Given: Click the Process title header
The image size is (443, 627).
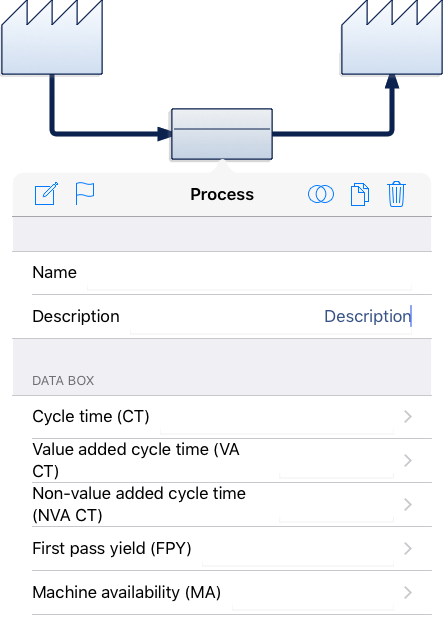Looking at the screenshot, I should pos(222,194).
